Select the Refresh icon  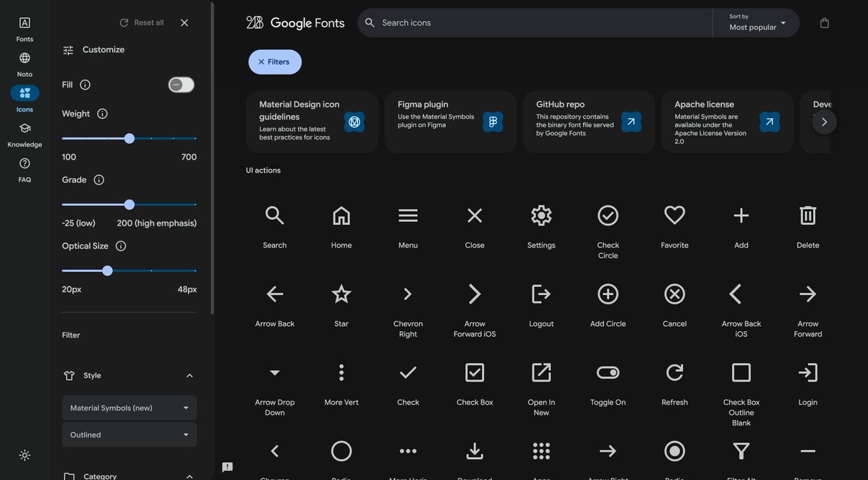coord(675,373)
